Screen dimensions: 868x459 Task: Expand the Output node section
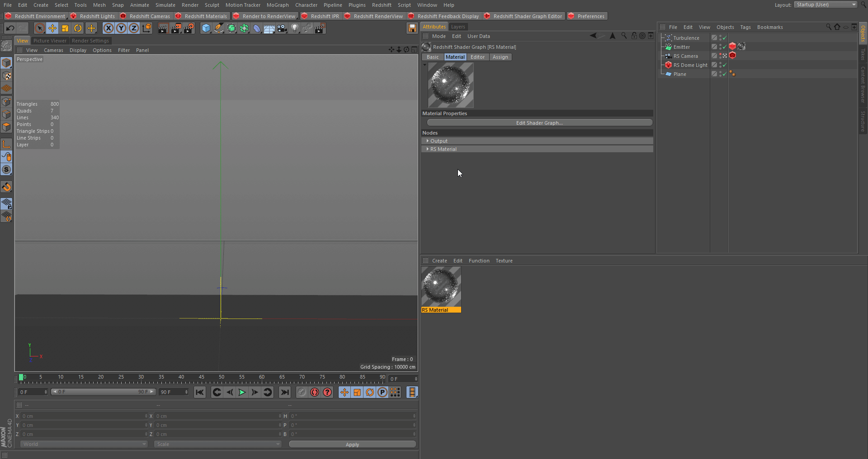tap(428, 141)
